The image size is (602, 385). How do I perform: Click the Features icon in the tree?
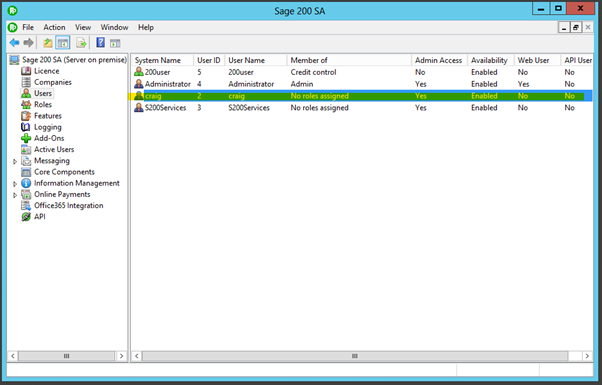click(26, 116)
